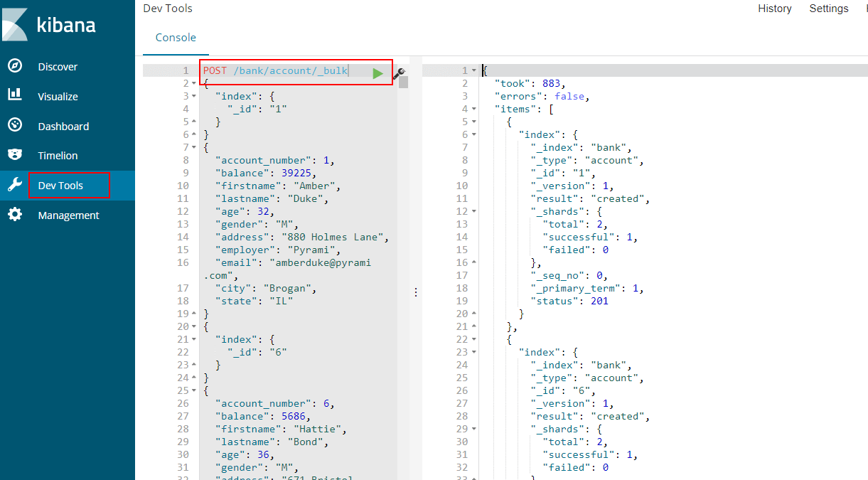The image size is (868, 480).
Task: Run request with green play button
Action: click(377, 73)
